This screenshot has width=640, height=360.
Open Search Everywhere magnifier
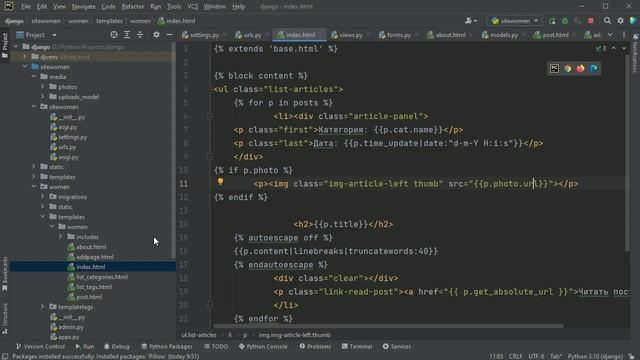pos(607,21)
